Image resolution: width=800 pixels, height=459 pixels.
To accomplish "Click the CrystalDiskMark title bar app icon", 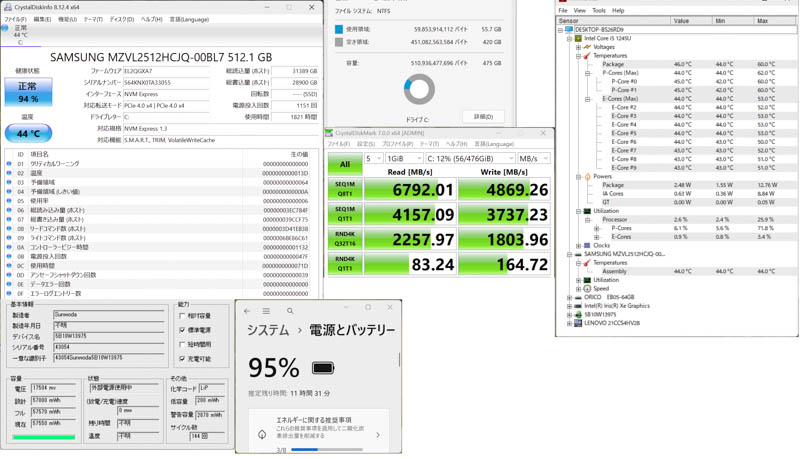I will 330,133.
